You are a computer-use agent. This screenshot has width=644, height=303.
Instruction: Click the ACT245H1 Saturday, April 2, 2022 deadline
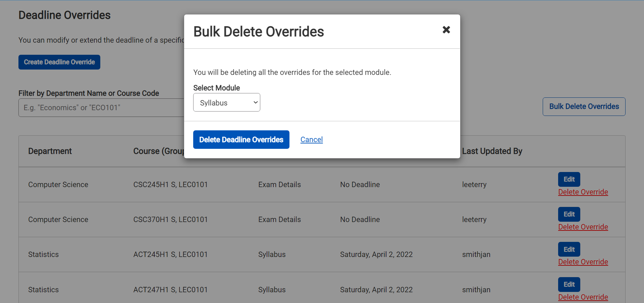tap(376, 254)
